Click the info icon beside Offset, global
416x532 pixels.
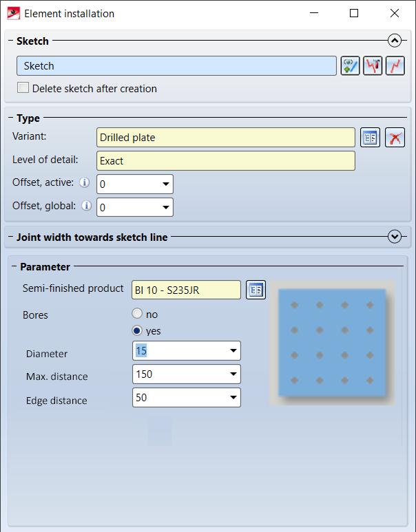pos(85,205)
